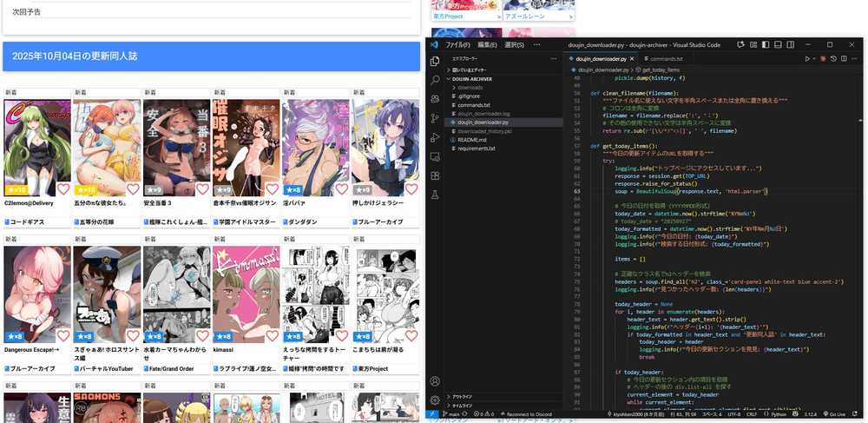This screenshot has width=868, height=423.
Task: Open Copilot chat icon in VS Code title bar
Action: click(x=741, y=45)
